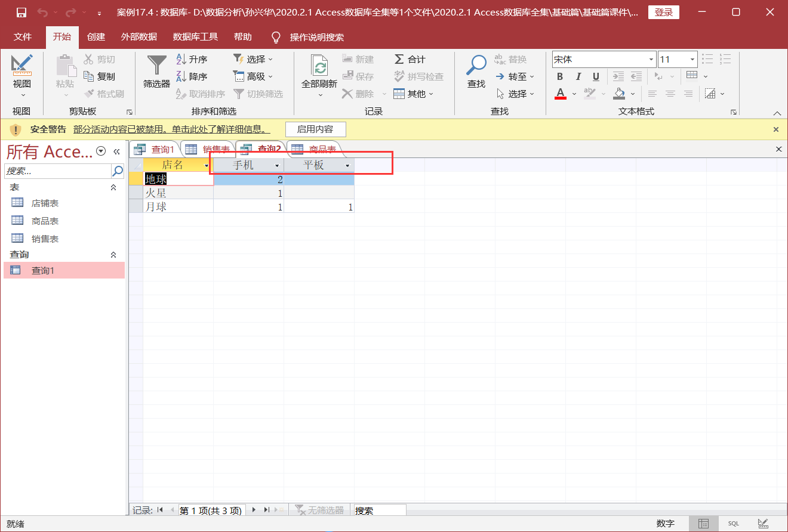Collapse the 查询 group

coord(113,255)
